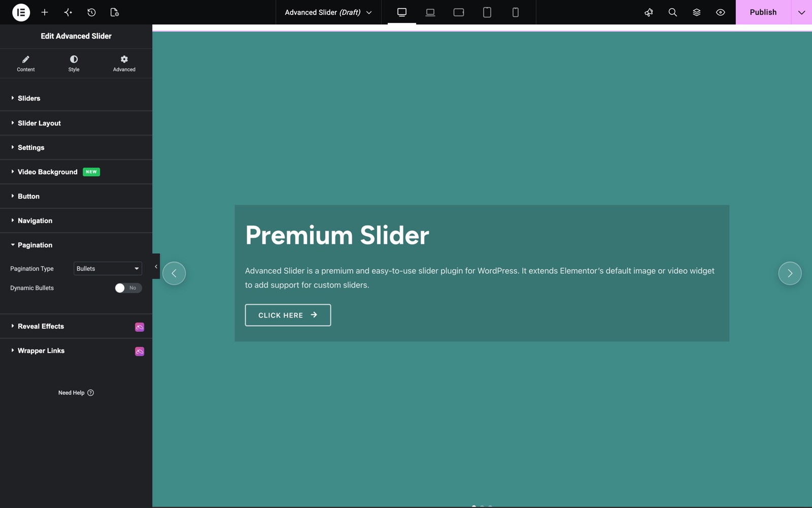Image resolution: width=812 pixels, height=508 pixels.
Task: Click pro badge next to Wrapper Links
Action: pyautogui.click(x=140, y=352)
